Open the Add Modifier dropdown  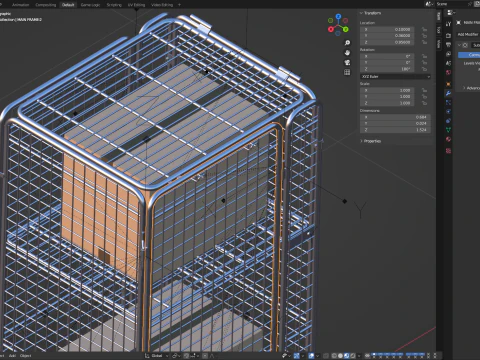click(468, 34)
